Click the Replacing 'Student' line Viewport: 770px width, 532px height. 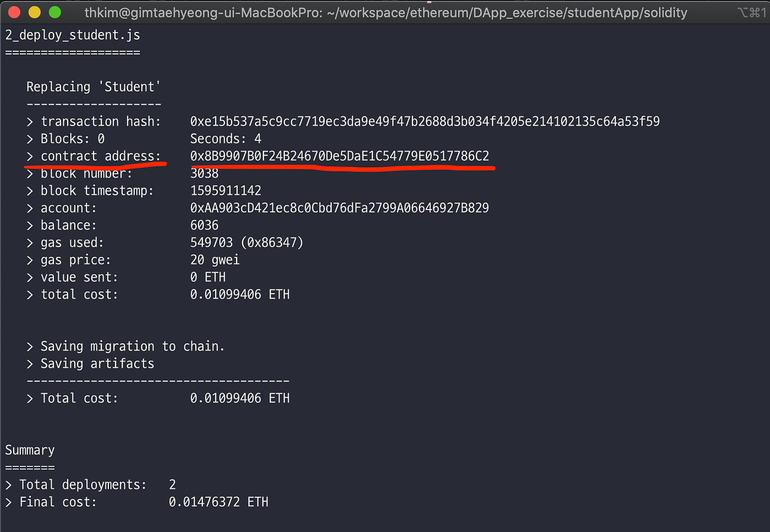click(94, 87)
